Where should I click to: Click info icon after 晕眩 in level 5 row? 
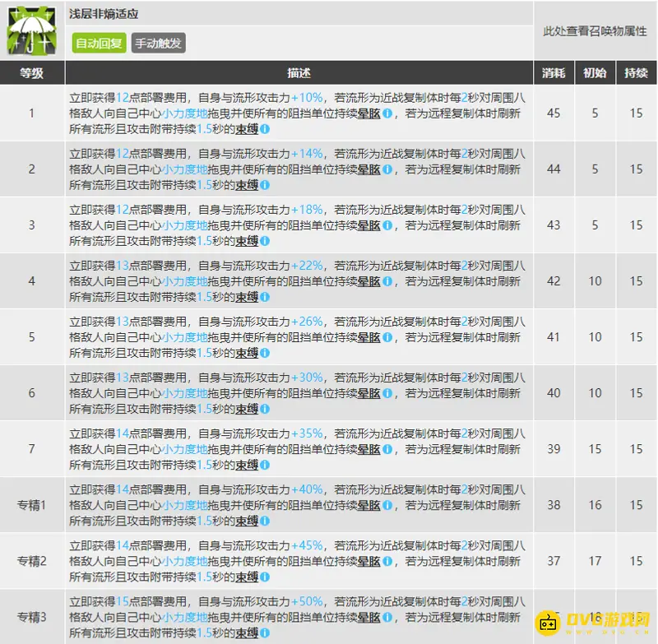387,337
